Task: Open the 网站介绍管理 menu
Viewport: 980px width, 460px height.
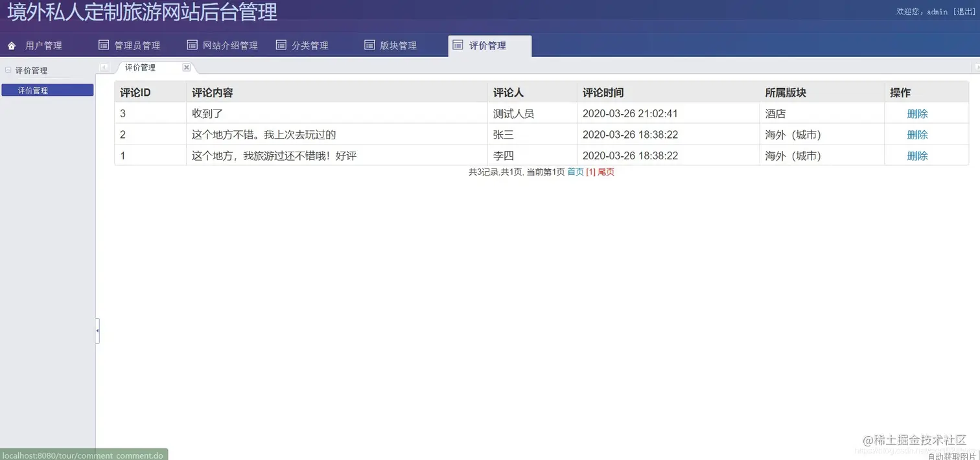Action: tap(230, 45)
